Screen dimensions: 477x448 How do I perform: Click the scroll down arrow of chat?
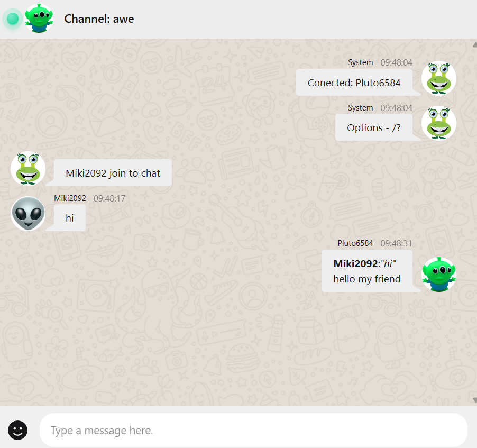474,400
